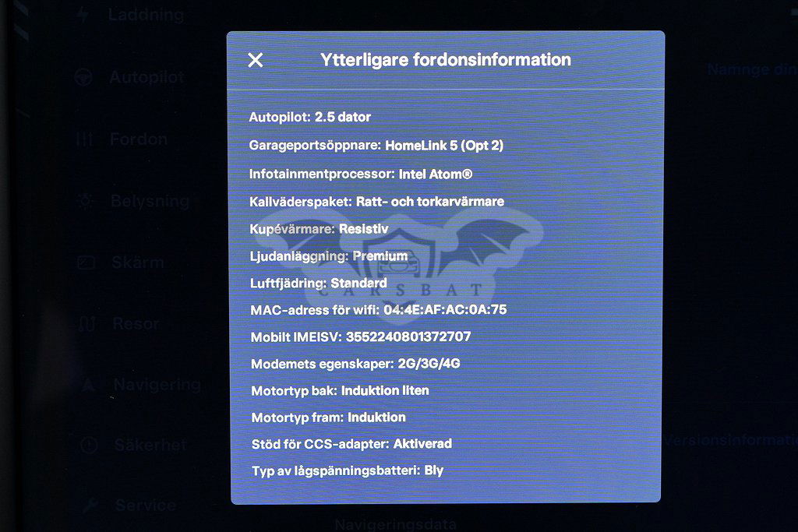798x532 pixels.
Task: Tap the MAC-adress för wifi entry
Action: (378, 309)
